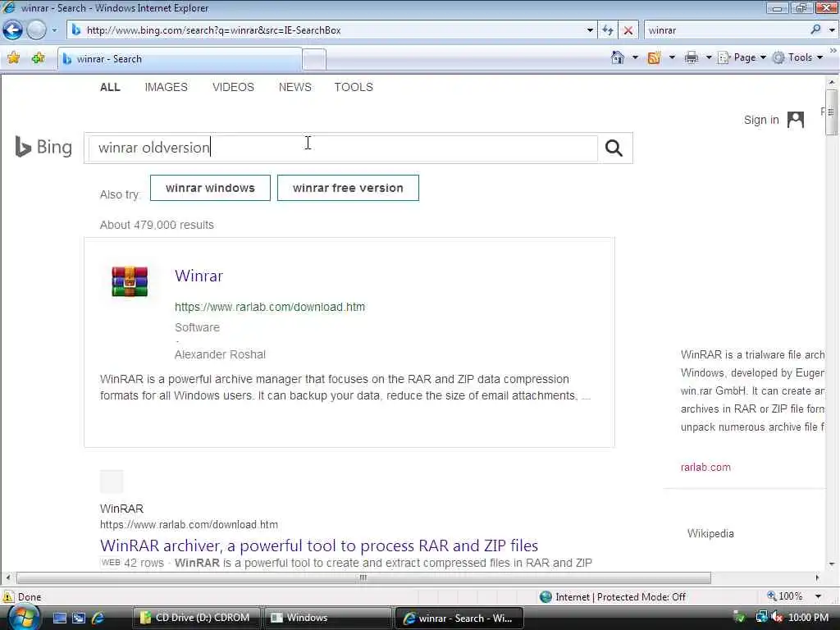Open the search provider dropdown arrow
The image size is (840, 630).
coord(832,30)
